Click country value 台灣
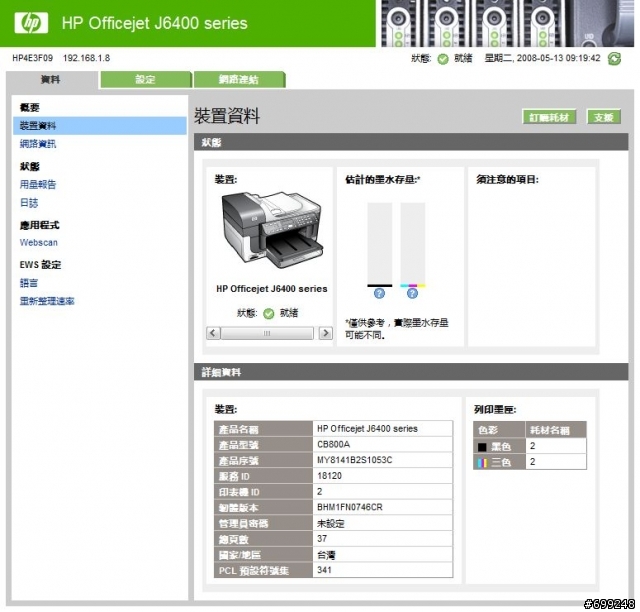Viewport: 640px width, 612px height. pyautogui.click(x=326, y=554)
